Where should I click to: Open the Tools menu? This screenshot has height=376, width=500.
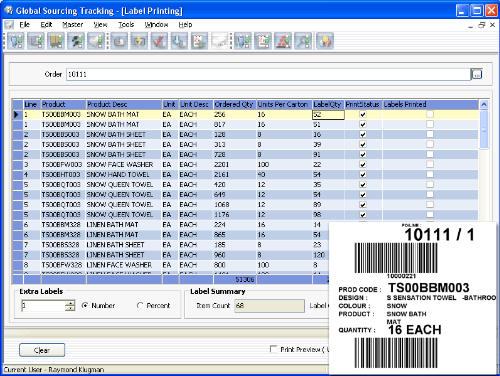(x=126, y=25)
